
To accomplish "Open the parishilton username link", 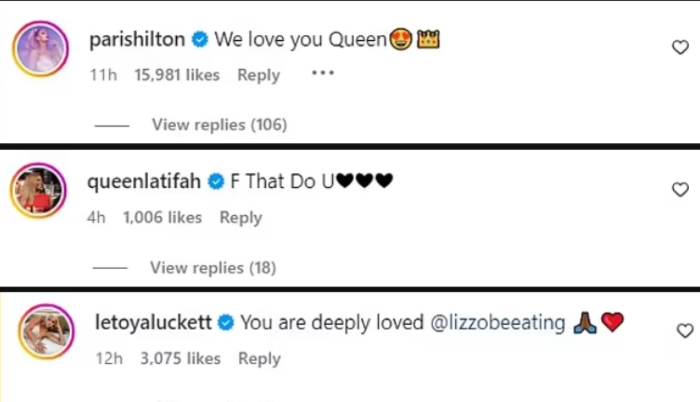I will [136, 41].
